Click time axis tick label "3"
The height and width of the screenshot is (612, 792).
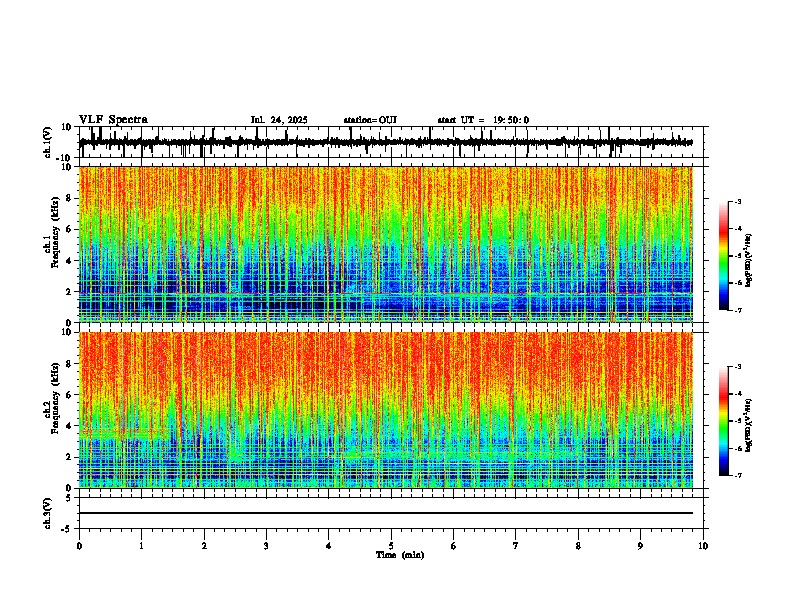(x=266, y=546)
